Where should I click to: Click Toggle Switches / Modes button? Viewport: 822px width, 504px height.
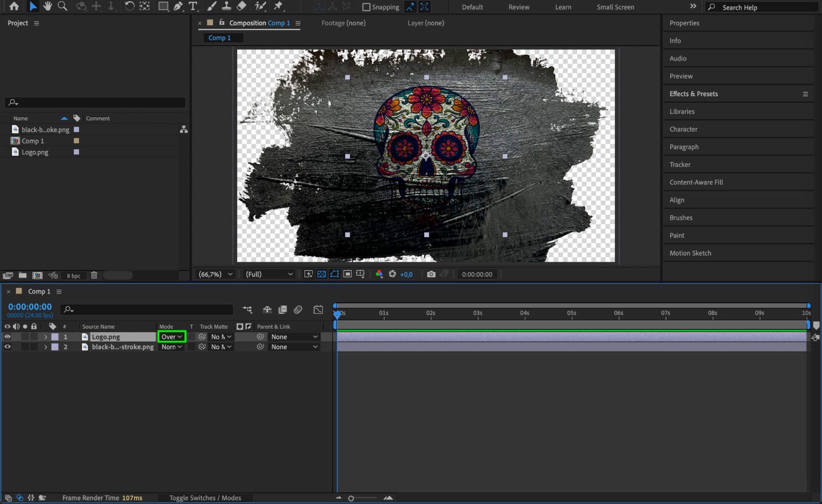(205, 498)
